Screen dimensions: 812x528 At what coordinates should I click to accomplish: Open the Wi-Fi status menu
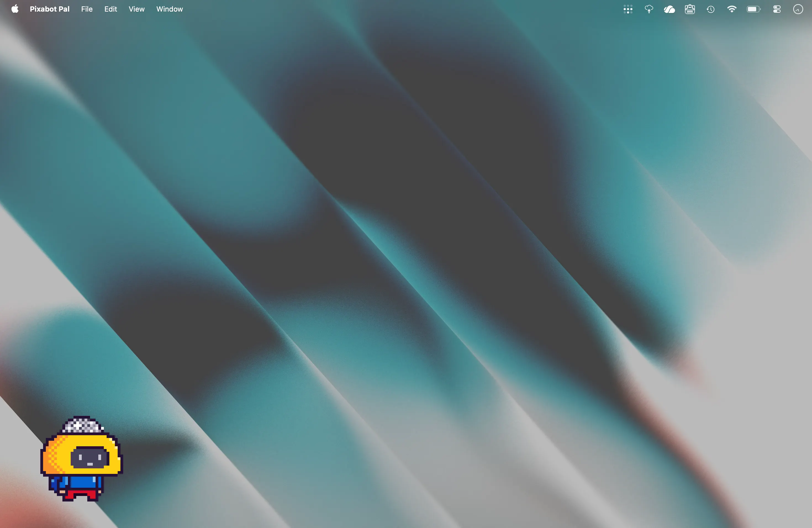tap(731, 9)
